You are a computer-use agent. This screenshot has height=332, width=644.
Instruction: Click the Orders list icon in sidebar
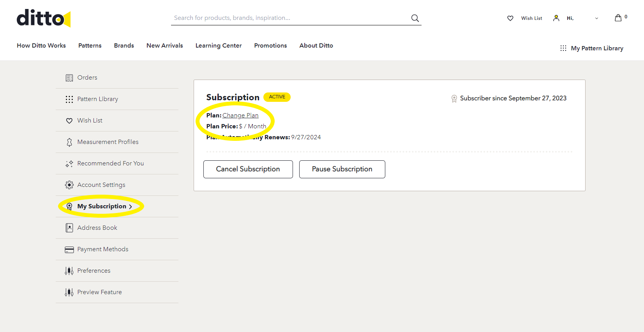[x=69, y=78]
